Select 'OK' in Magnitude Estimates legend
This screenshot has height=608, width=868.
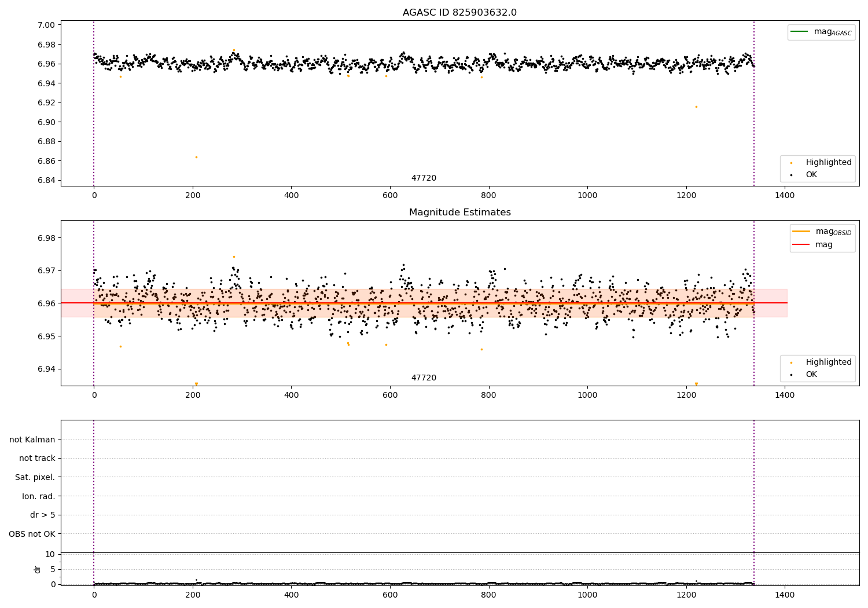pyautogui.click(x=811, y=374)
